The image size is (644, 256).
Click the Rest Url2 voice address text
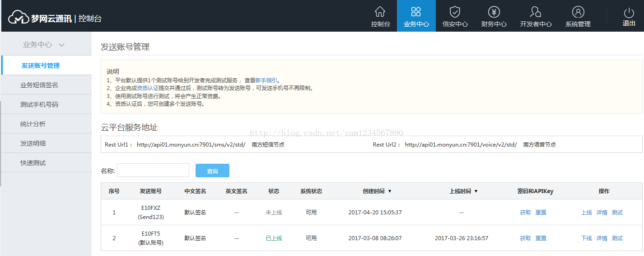coord(461,145)
